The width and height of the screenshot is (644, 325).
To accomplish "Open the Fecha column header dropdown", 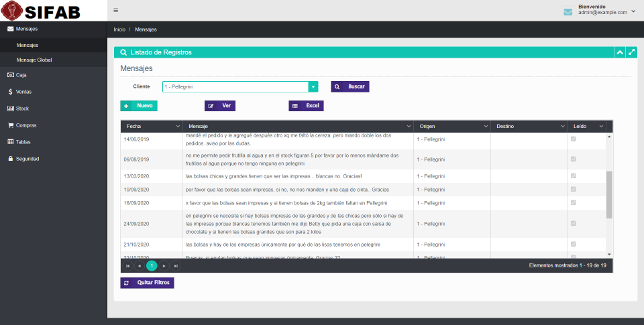I will (178, 126).
